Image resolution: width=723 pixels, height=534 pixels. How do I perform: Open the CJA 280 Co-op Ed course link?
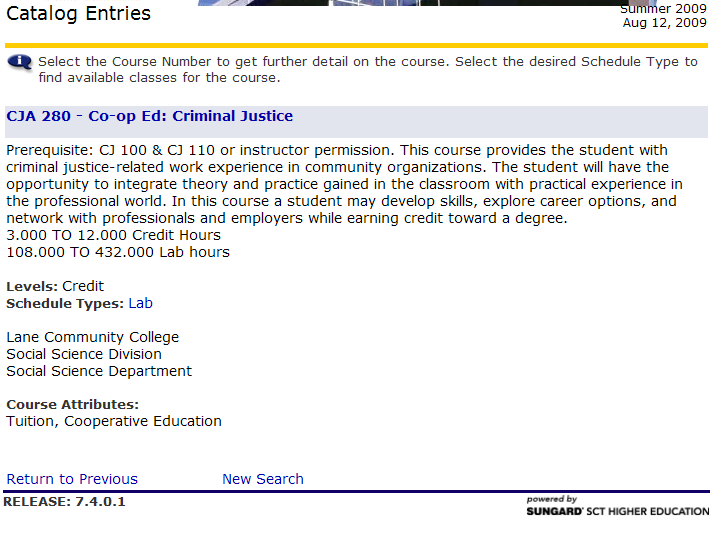[x=150, y=116]
